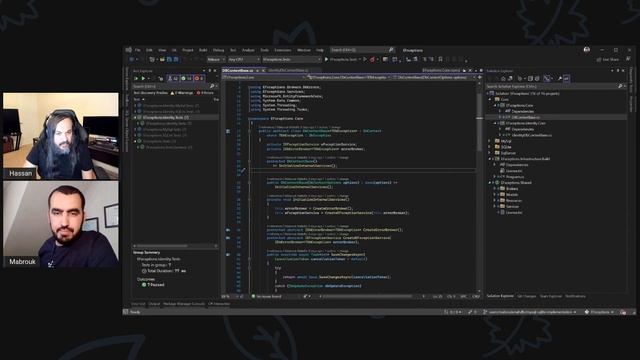640x360 pixels.
Task: Open the Team Explorer bottom tab
Action: point(551,296)
